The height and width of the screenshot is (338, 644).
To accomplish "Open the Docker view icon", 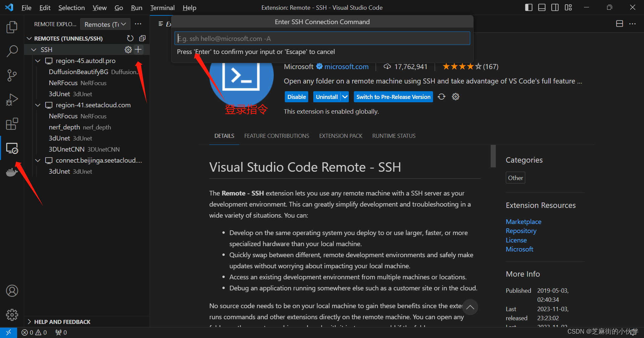I will (x=12, y=172).
